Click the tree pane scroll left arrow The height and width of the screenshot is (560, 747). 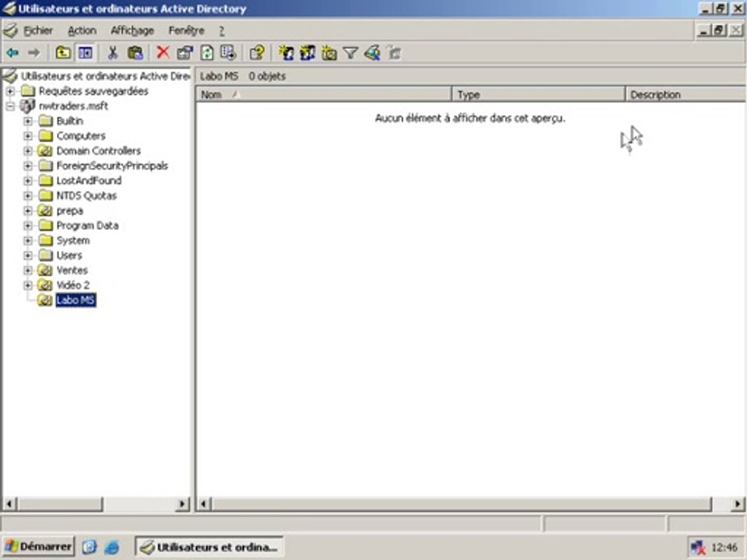pos(9,504)
